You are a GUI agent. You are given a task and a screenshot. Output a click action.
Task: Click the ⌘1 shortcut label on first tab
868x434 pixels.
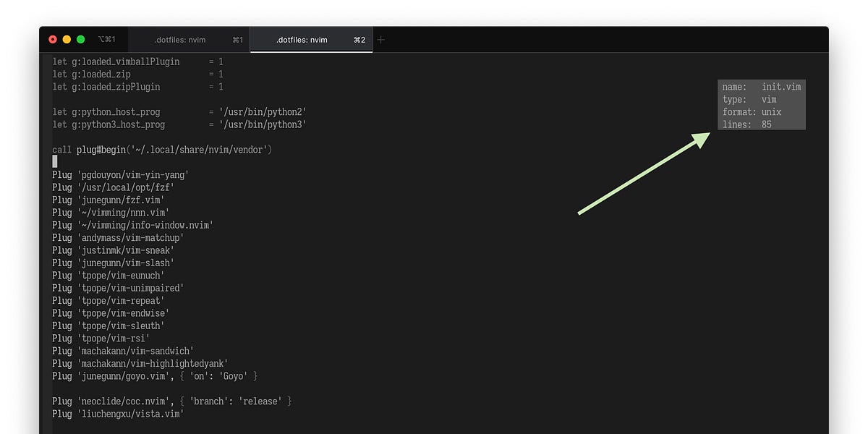(x=239, y=40)
